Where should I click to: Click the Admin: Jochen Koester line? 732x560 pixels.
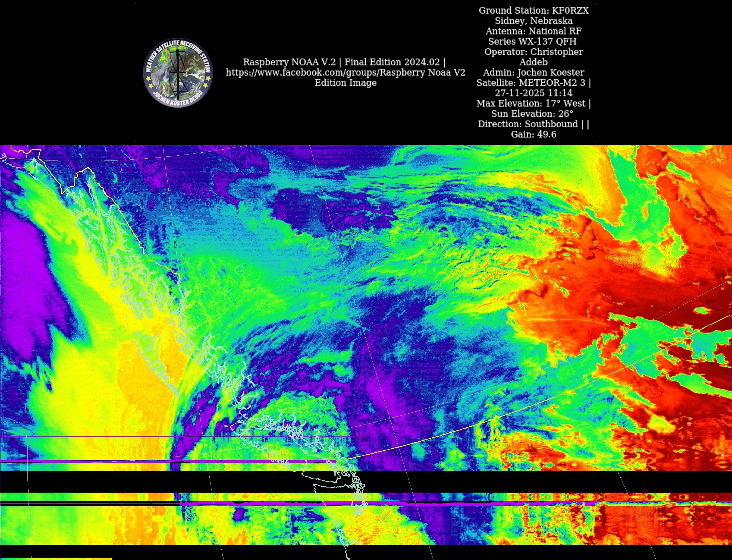coord(533,72)
